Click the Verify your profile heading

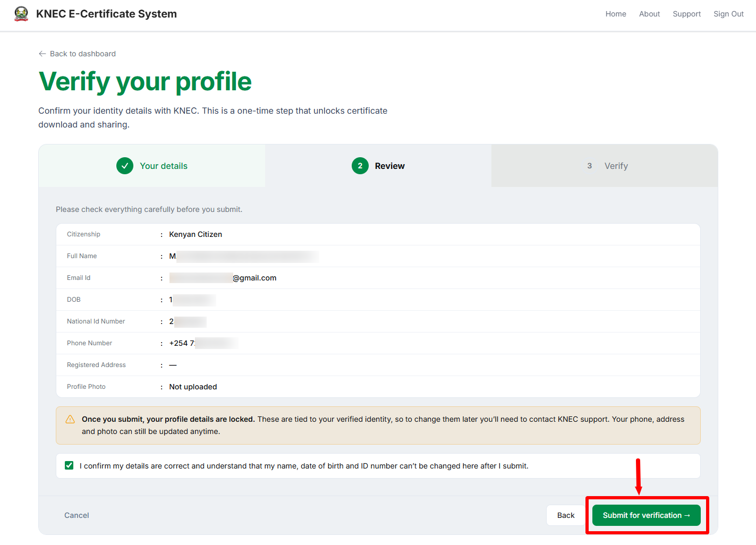pos(145,81)
